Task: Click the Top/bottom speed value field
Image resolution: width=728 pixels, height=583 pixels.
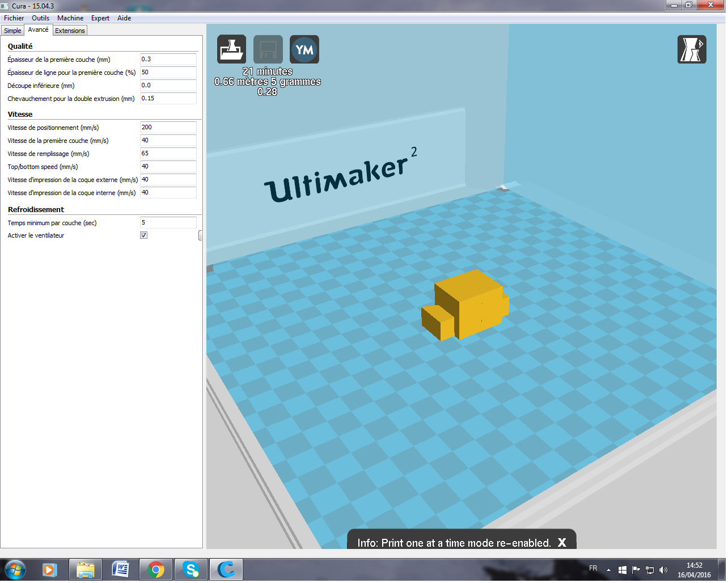Action: pyautogui.click(x=168, y=167)
